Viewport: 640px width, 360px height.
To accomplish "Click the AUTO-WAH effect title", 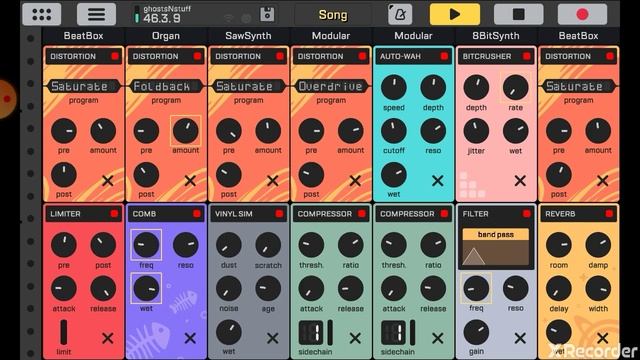I will pyautogui.click(x=400, y=56).
